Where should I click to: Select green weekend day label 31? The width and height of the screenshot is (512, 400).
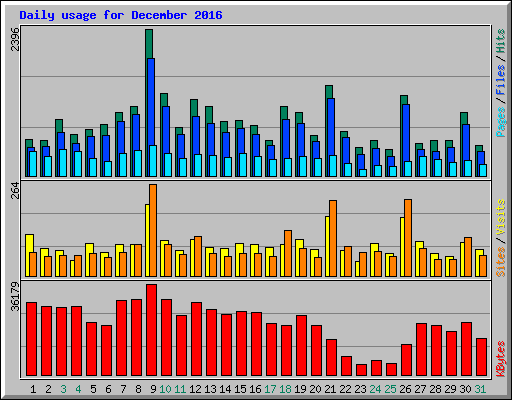pos(480,389)
